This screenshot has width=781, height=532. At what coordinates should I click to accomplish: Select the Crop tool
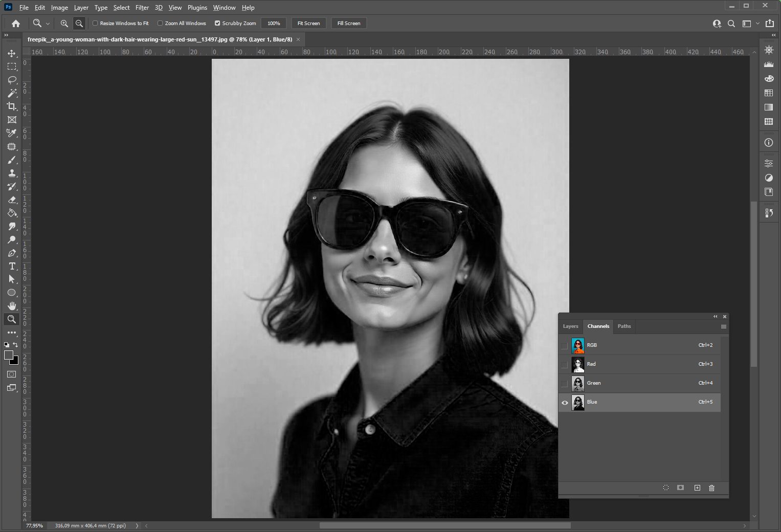click(12, 106)
